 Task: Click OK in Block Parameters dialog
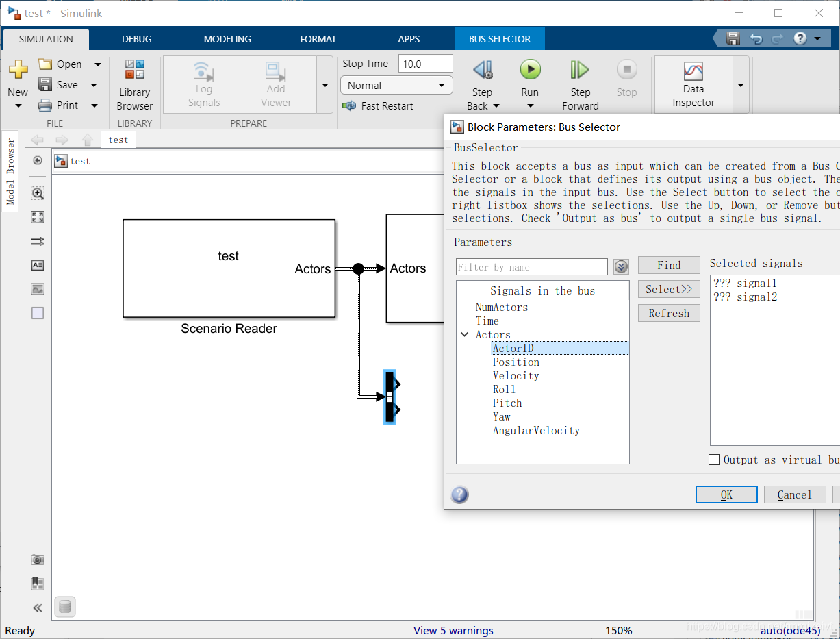coord(726,494)
